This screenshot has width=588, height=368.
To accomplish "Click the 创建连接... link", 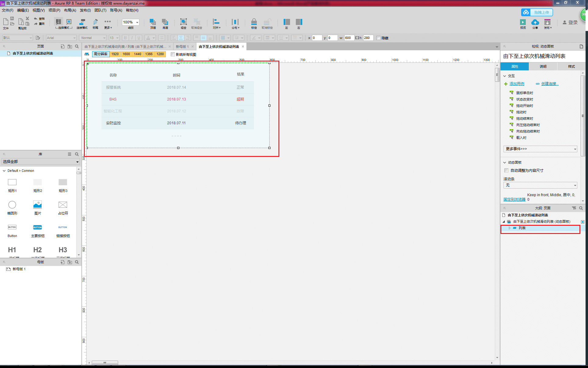I will tap(550, 84).
